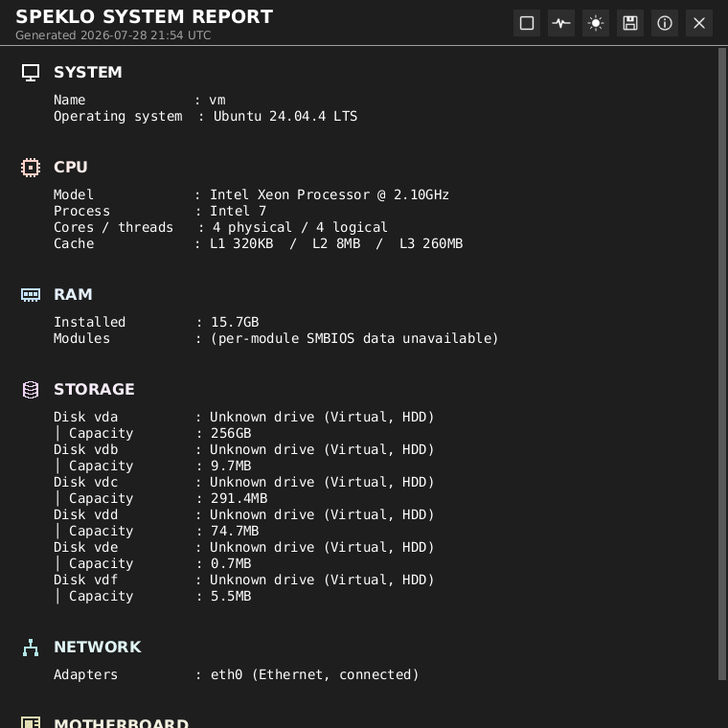The width and height of the screenshot is (728, 728).
Task: Click Ubuntu 24.04.4 LTS value
Action: (285, 116)
